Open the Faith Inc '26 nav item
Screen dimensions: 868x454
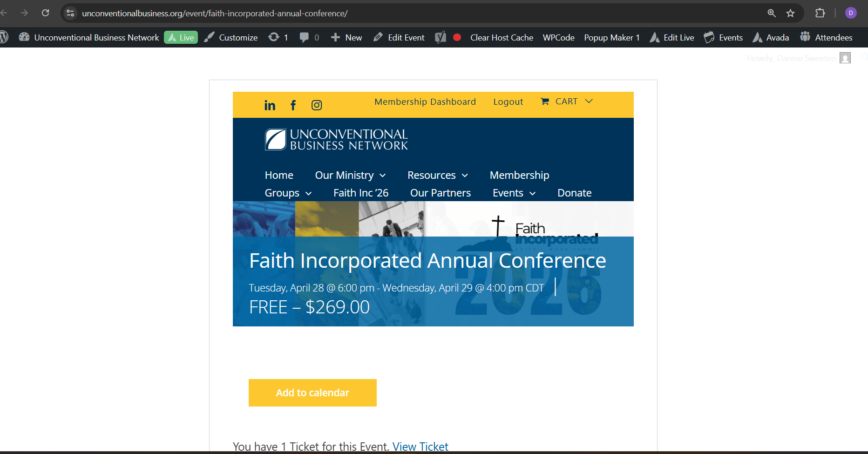[x=361, y=193]
